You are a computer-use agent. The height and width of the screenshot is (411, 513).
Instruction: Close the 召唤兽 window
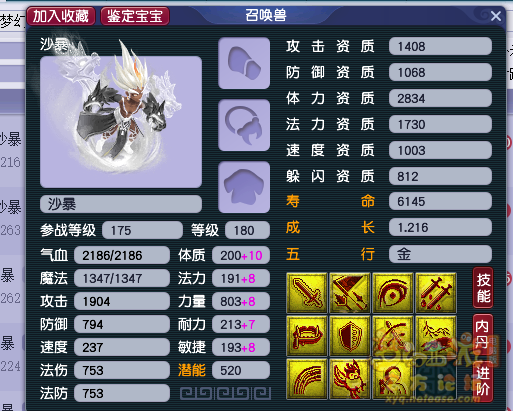[x=496, y=16]
